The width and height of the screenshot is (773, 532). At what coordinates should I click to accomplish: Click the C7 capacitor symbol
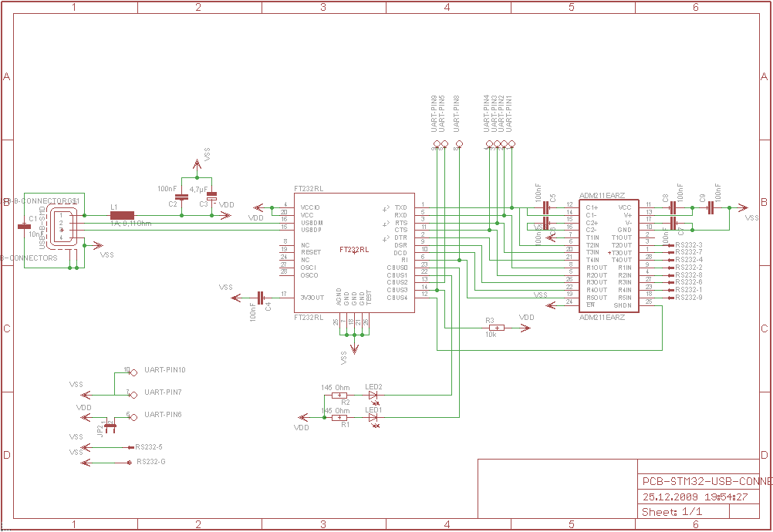[673, 223]
